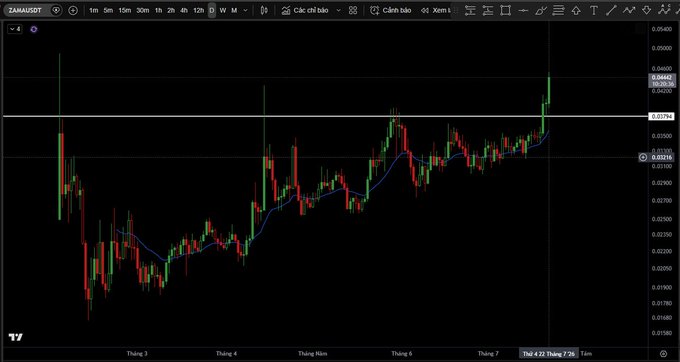The height and width of the screenshot is (362, 680).
Task: Click the date label Thứ 4 22 Tháng 7 '26
Action: tap(549, 354)
